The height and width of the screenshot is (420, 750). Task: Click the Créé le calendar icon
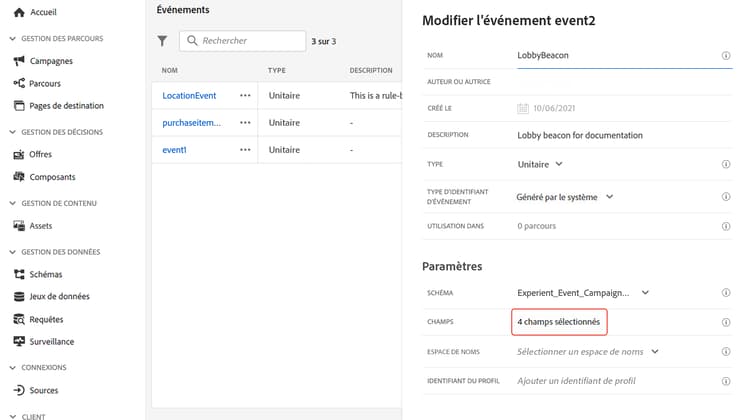(x=523, y=109)
